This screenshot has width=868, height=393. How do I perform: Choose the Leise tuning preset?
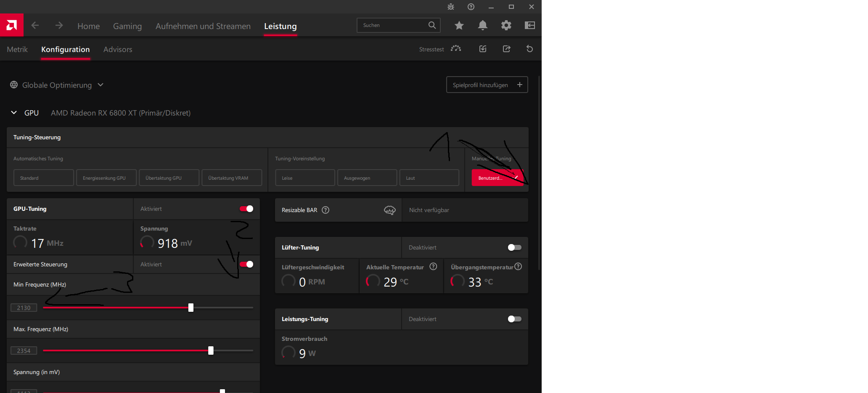[305, 178]
